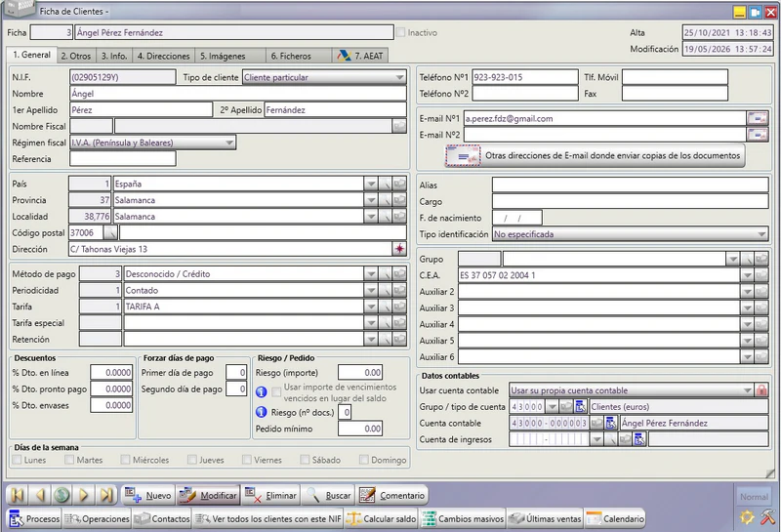Screen dimensions: 781x532
Task: Click the Riesgo (importe) input field
Action: 360,373
